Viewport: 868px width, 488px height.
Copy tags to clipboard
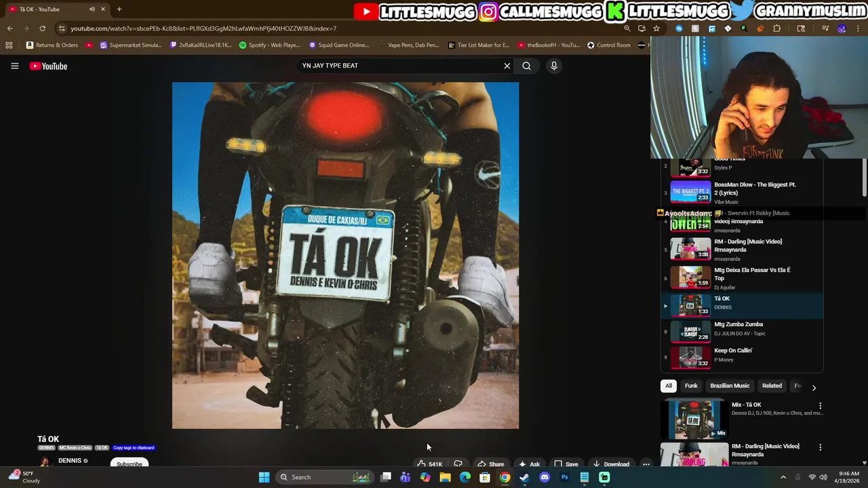tap(134, 448)
